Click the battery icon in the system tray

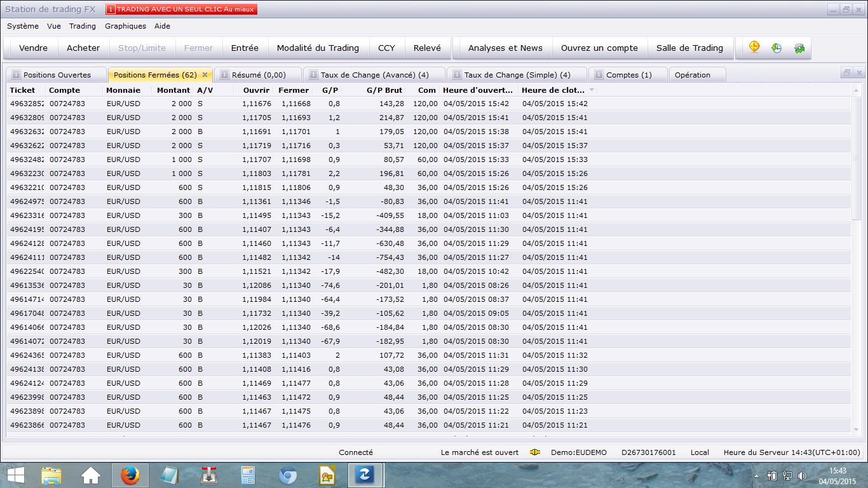tap(773, 475)
